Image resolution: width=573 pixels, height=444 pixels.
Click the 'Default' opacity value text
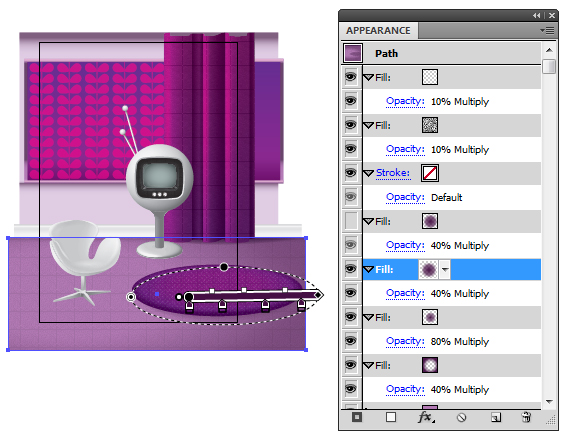click(x=447, y=198)
